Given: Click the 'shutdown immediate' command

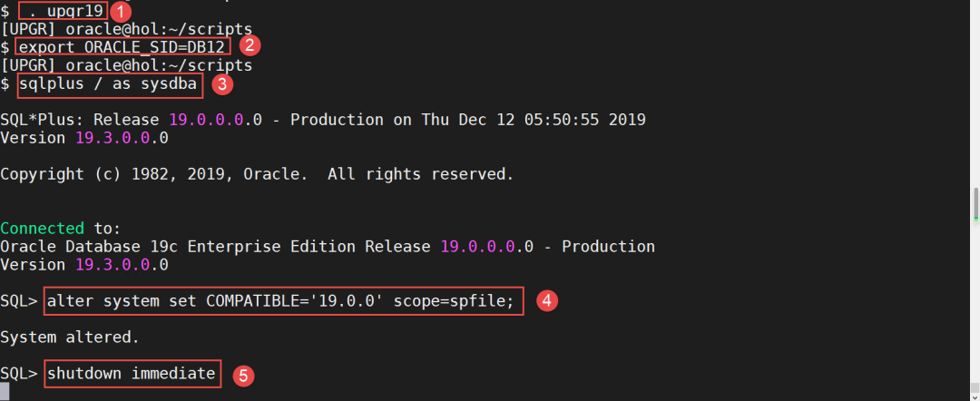Looking at the screenshot, I should 132,373.
